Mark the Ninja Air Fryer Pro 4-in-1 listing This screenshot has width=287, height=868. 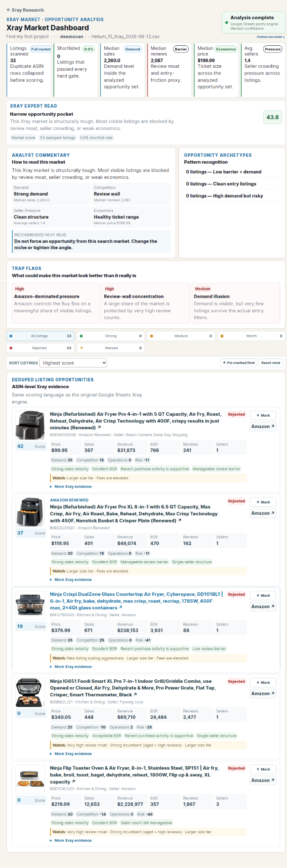point(263,415)
